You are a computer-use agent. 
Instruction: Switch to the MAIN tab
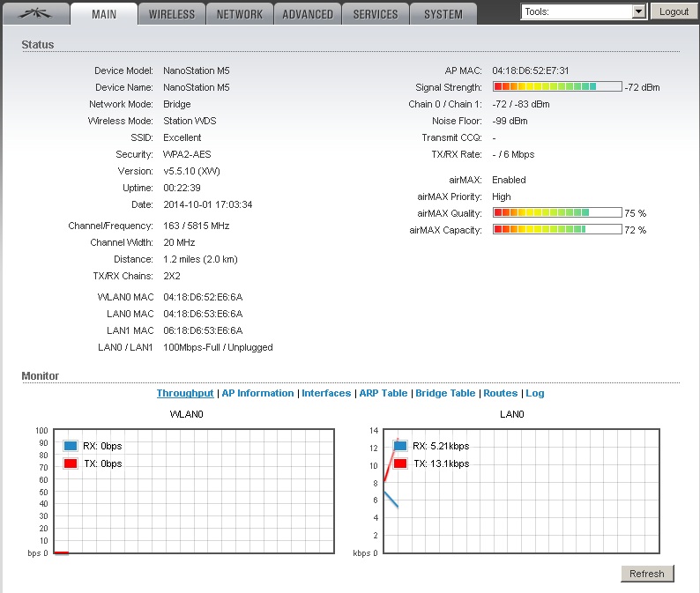tap(104, 14)
